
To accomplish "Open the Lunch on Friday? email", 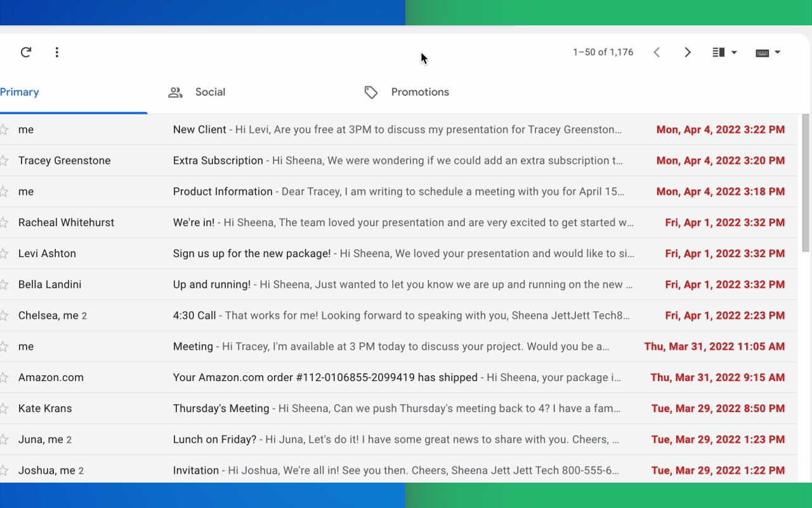I will tap(398, 439).
